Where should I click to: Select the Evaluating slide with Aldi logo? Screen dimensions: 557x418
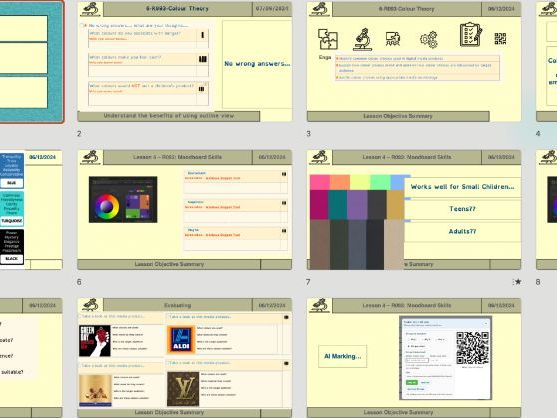[x=185, y=358]
